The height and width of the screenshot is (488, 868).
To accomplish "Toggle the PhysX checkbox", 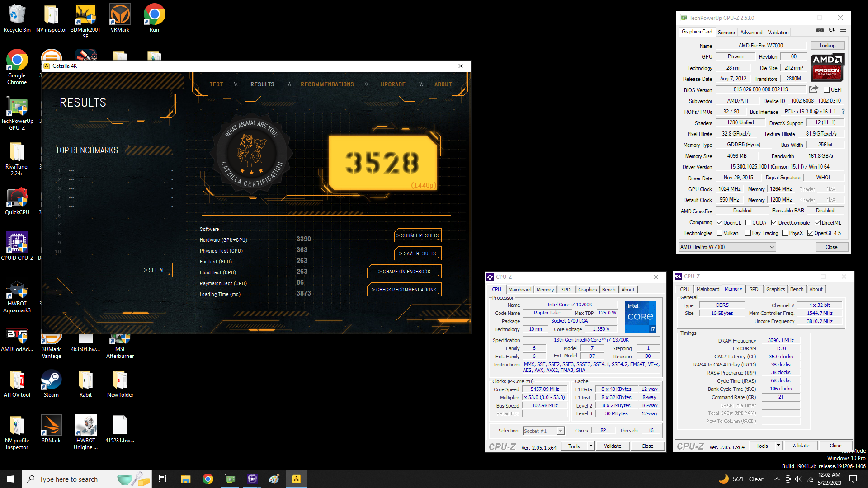I will (785, 233).
